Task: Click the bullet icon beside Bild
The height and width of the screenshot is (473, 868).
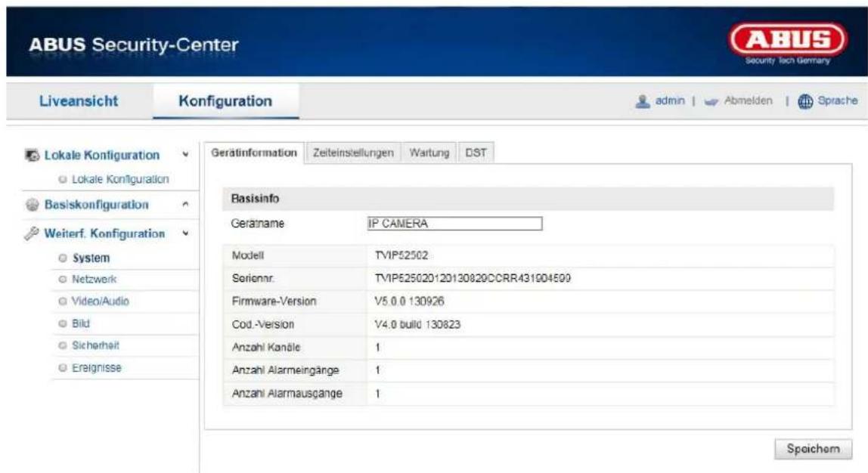Action: pos(63,323)
